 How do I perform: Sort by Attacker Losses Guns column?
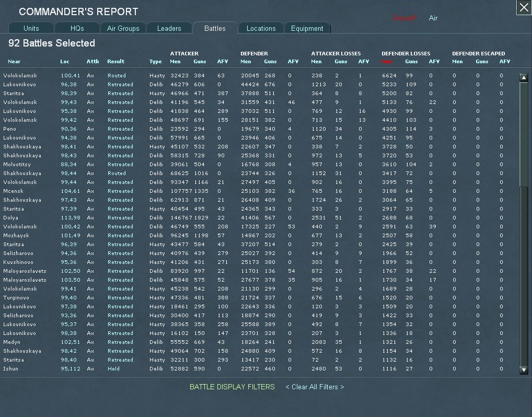pos(341,62)
